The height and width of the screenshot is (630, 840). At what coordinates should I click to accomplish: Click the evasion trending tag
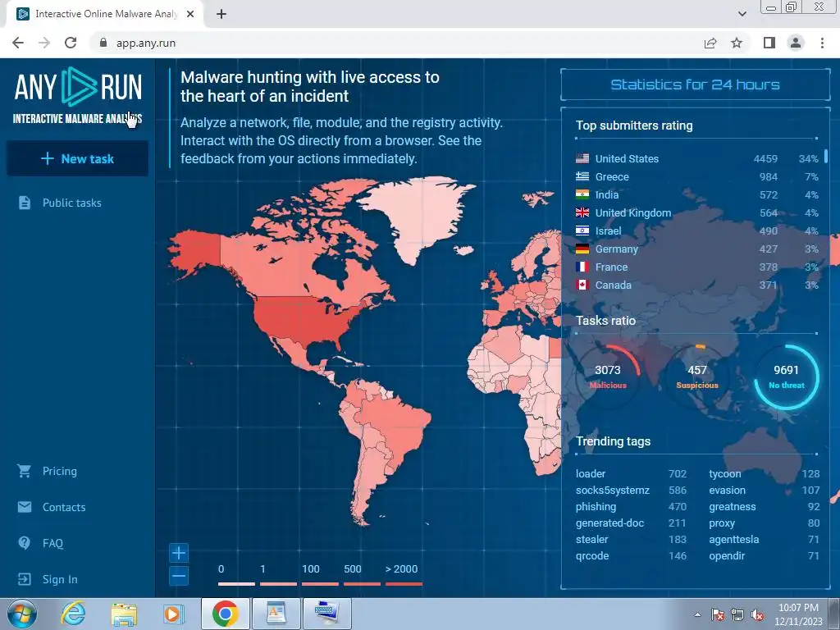pos(727,491)
